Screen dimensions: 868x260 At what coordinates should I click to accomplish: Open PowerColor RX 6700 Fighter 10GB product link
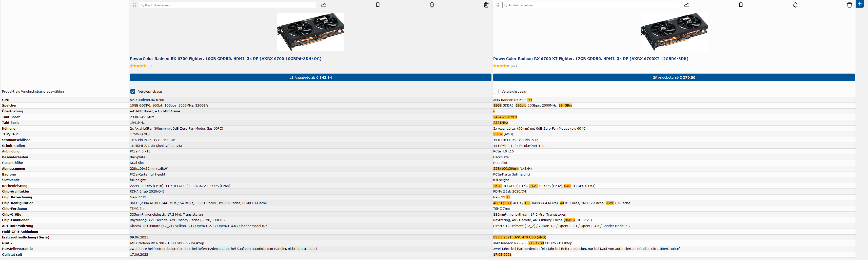coord(225,59)
